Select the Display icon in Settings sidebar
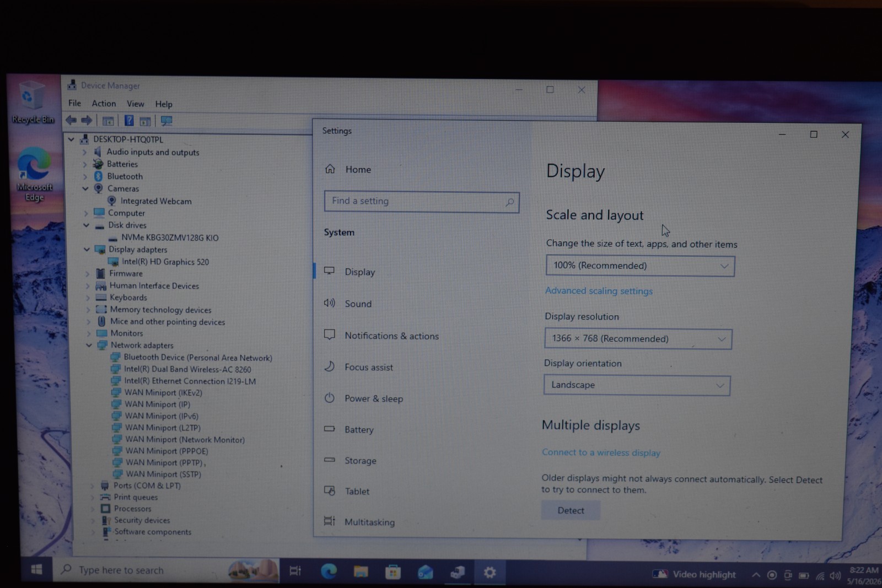Image resolution: width=882 pixels, height=588 pixels. (329, 271)
